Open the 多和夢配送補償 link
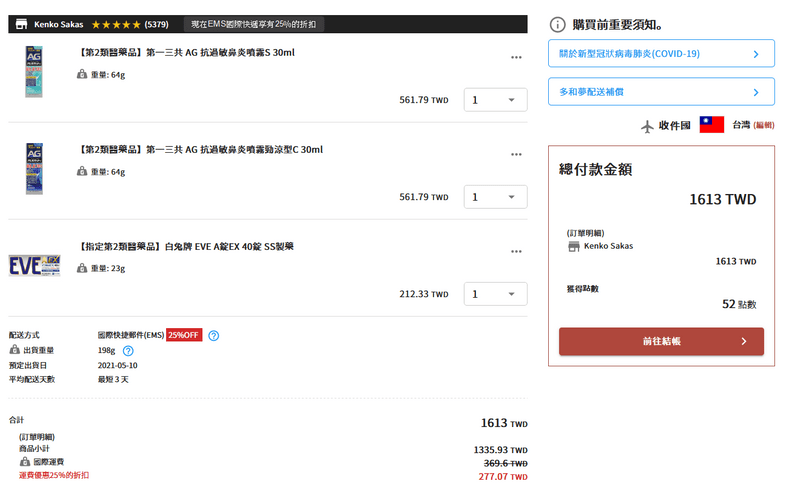Viewport: 800px width, 489px height. tap(661, 92)
